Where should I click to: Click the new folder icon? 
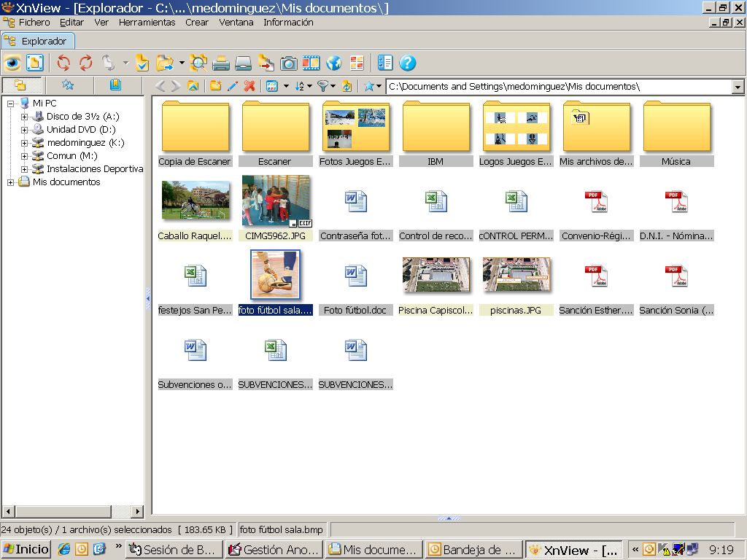pyautogui.click(x=216, y=86)
